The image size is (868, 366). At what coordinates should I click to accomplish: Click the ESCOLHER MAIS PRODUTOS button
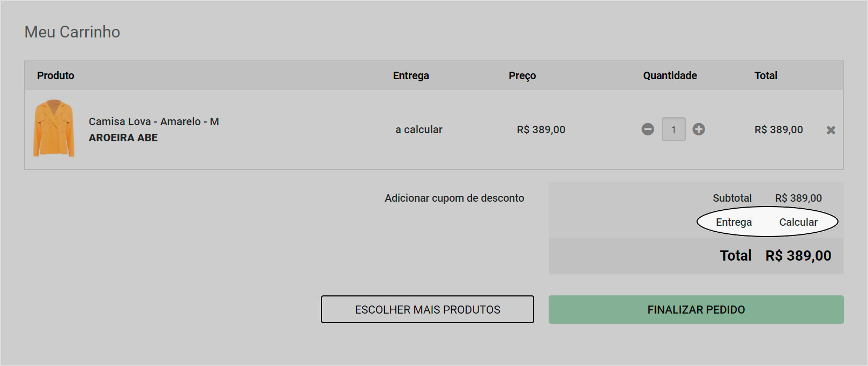[x=428, y=309]
